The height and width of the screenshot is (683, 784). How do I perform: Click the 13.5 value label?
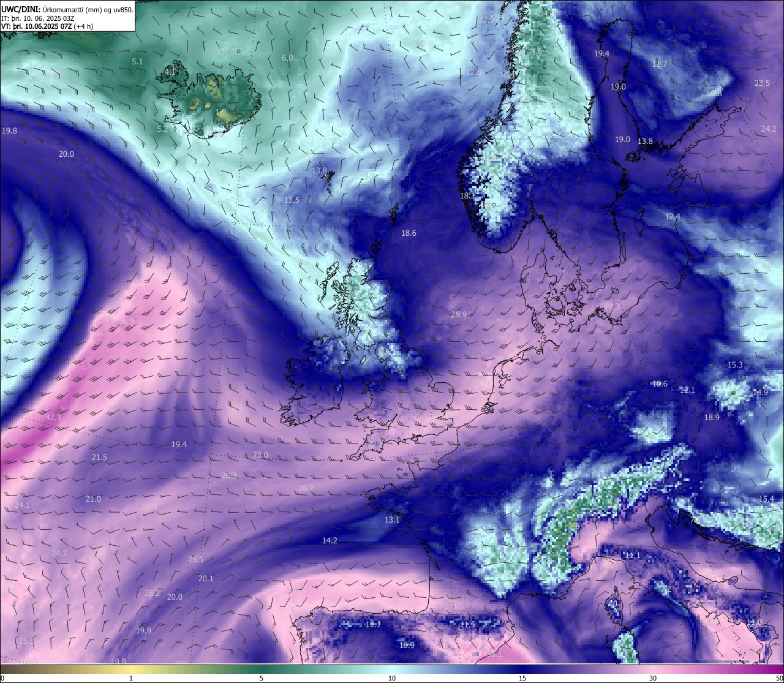point(292,200)
